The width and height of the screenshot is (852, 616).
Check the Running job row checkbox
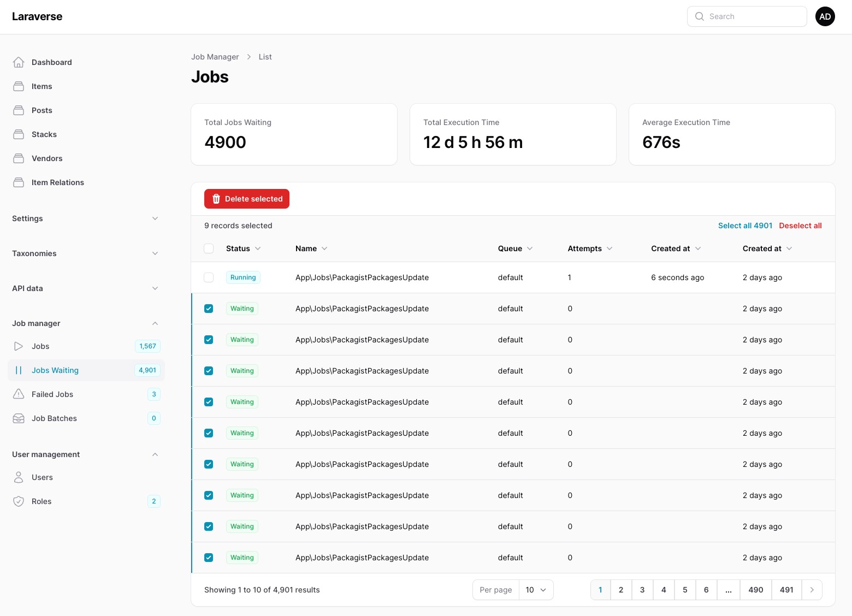(209, 277)
